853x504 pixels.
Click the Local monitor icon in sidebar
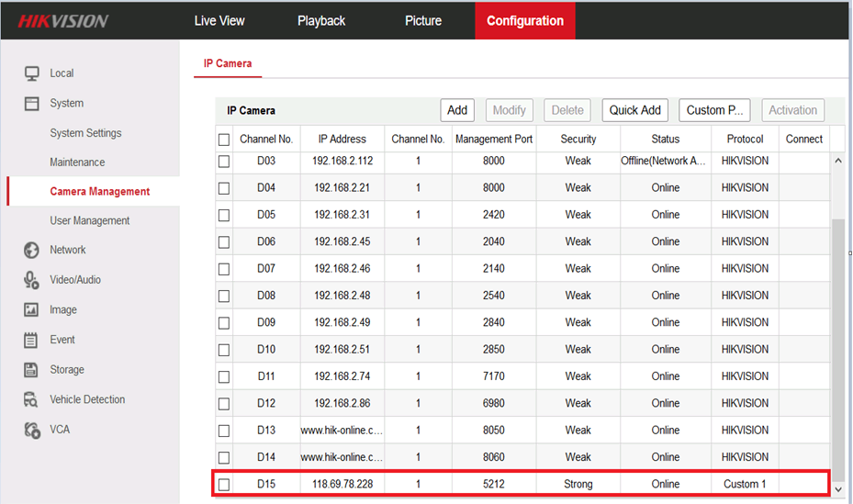pyautogui.click(x=32, y=73)
